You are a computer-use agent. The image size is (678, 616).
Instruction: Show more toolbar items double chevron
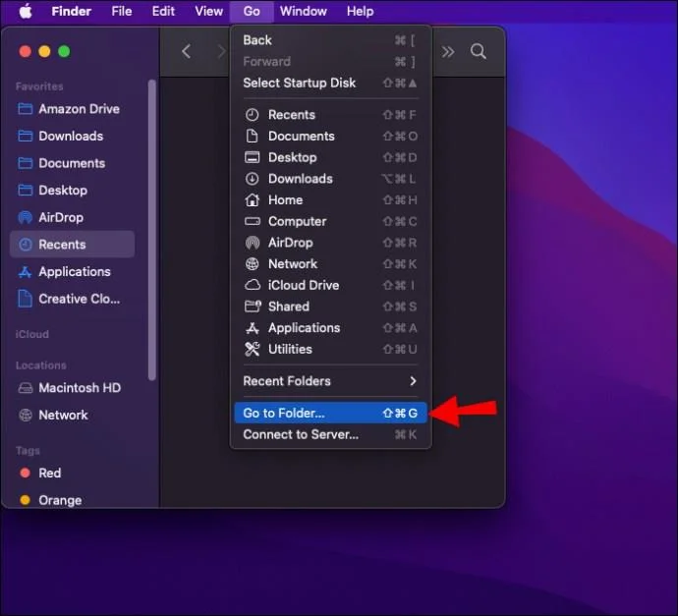click(447, 52)
